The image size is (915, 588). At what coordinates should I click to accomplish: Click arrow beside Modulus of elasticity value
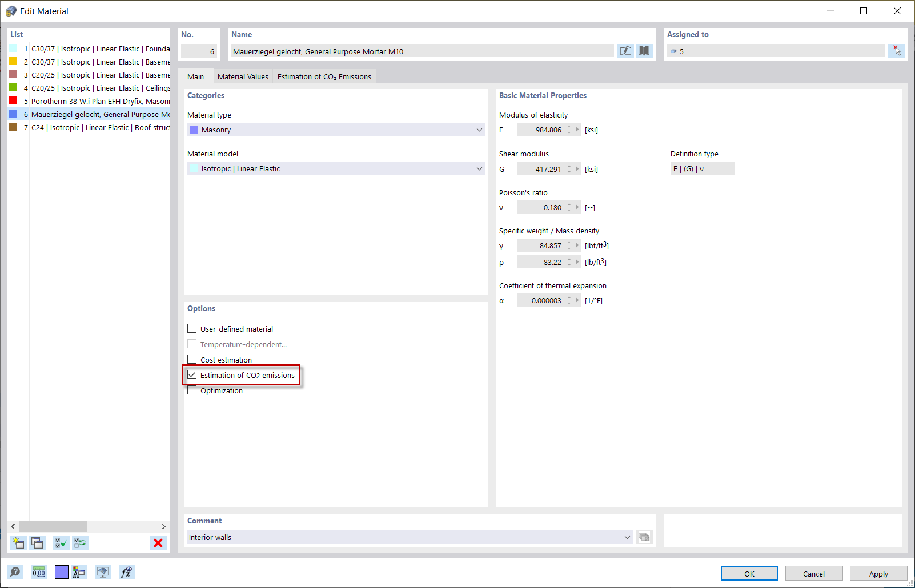pyautogui.click(x=577, y=130)
